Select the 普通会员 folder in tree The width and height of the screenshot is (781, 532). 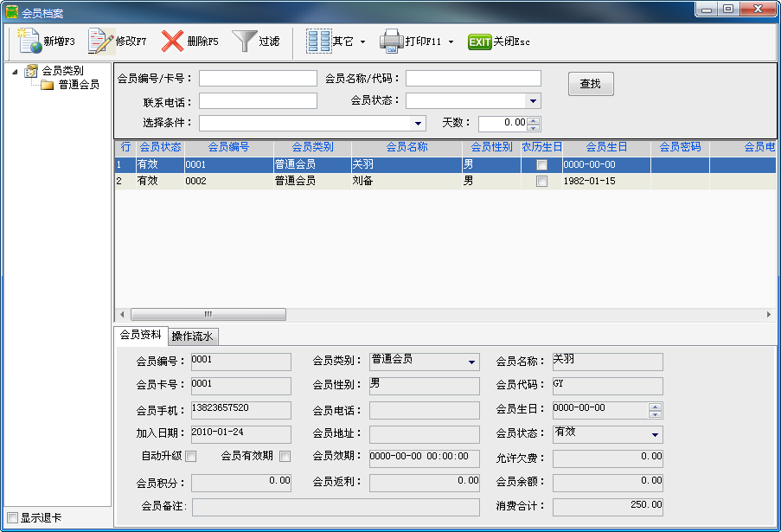[x=78, y=85]
